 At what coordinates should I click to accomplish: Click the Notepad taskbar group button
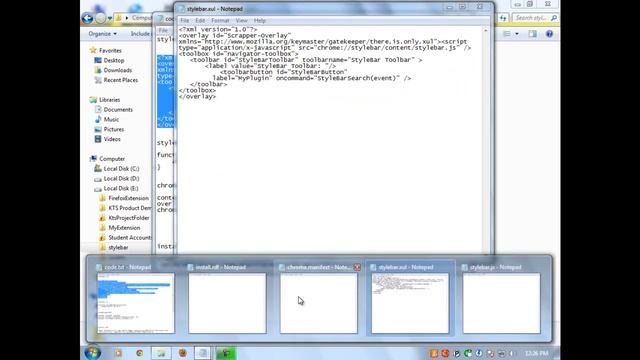click(202, 353)
